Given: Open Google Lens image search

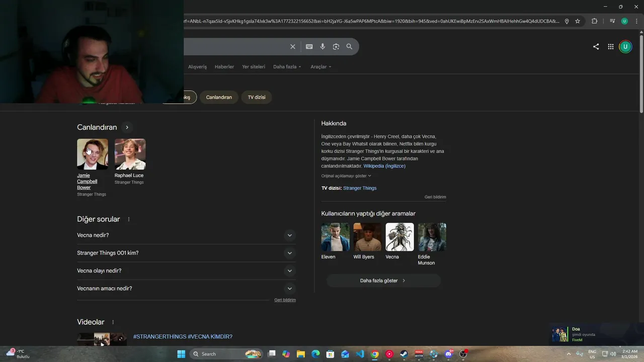Looking at the screenshot, I should click(336, 47).
